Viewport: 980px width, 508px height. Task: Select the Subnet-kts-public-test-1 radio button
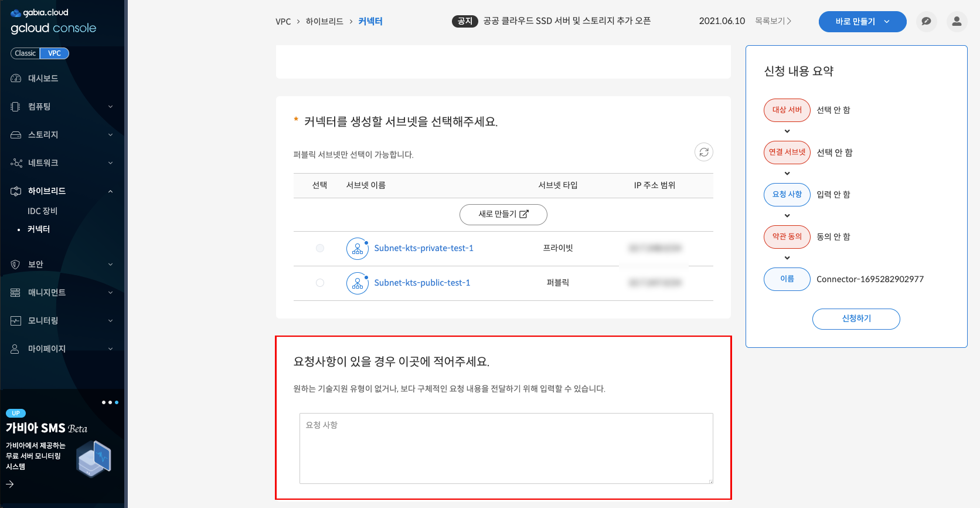point(320,283)
